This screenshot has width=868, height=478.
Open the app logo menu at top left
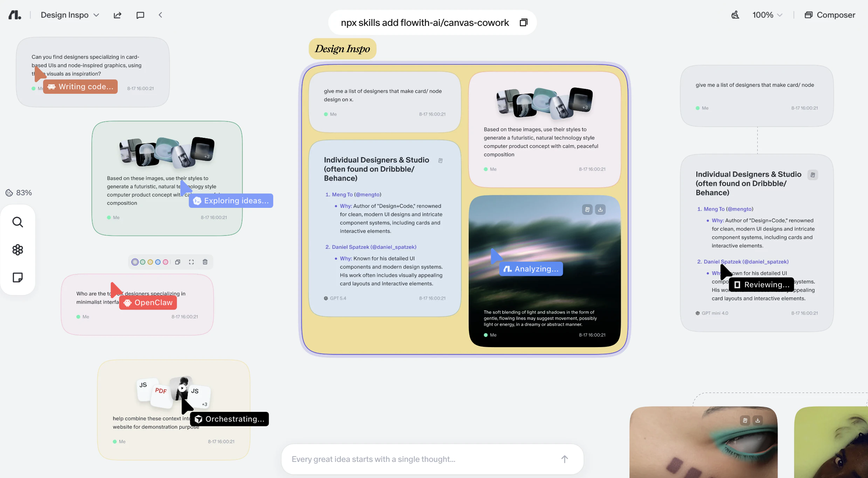(14, 15)
